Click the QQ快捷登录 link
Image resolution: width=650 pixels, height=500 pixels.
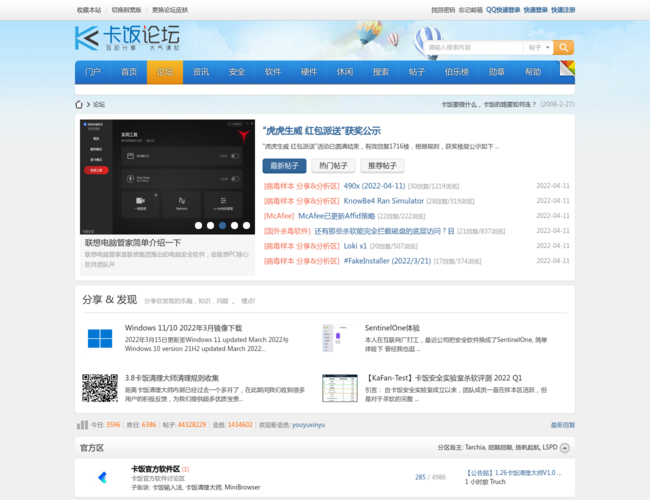coord(503,9)
